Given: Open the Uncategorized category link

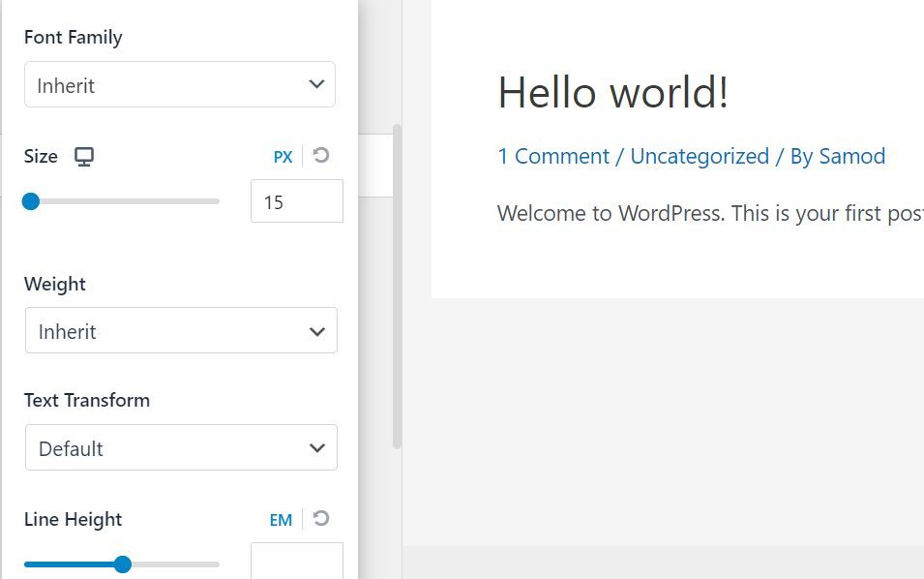Looking at the screenshot, I should coord(700,156).
